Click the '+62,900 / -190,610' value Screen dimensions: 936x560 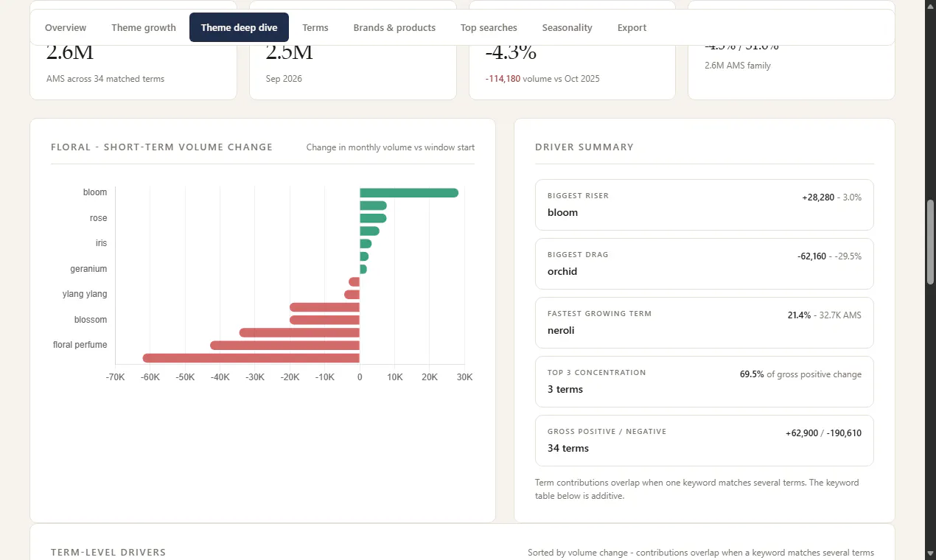[823, 433]
